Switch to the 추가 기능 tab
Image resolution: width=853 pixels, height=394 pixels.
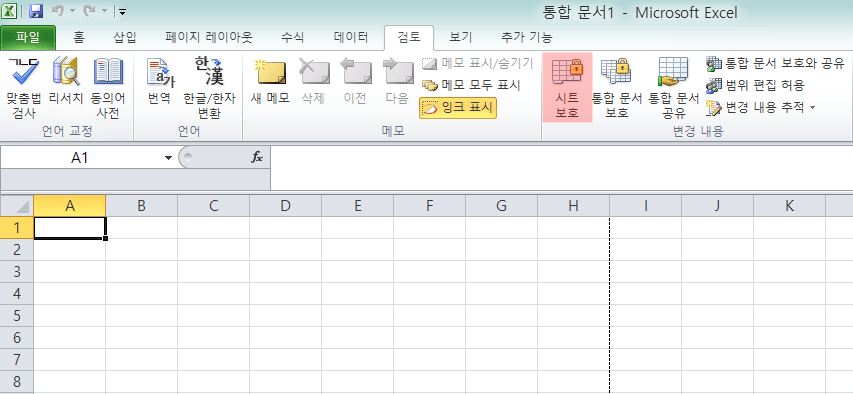click(x=526, y=38)
